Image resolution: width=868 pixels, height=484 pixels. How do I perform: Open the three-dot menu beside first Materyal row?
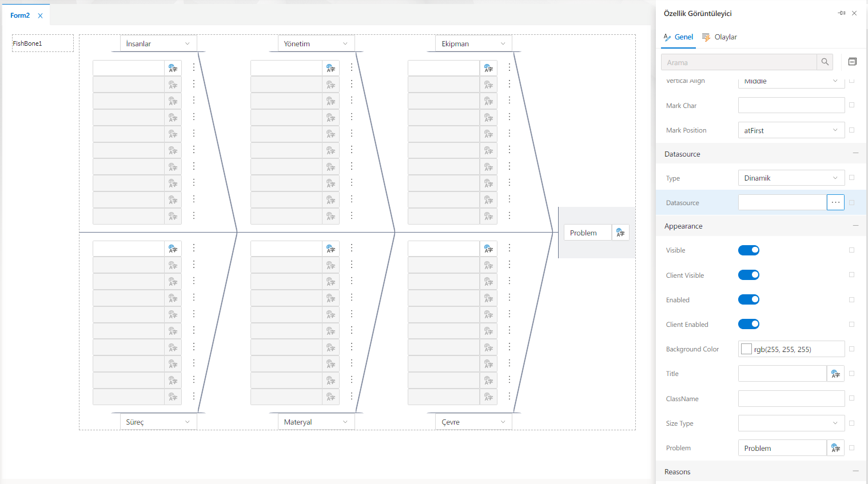point(352,248)
